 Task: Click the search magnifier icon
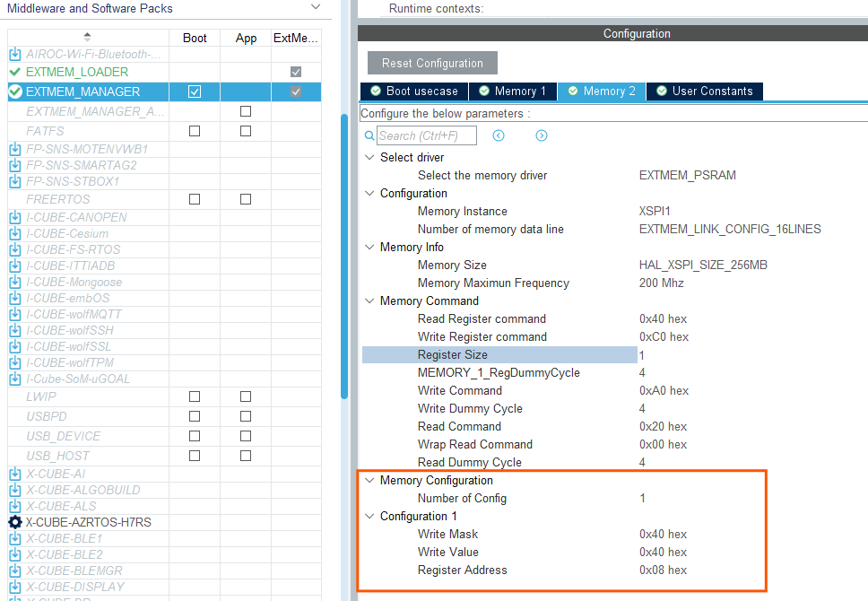point(368,135)
